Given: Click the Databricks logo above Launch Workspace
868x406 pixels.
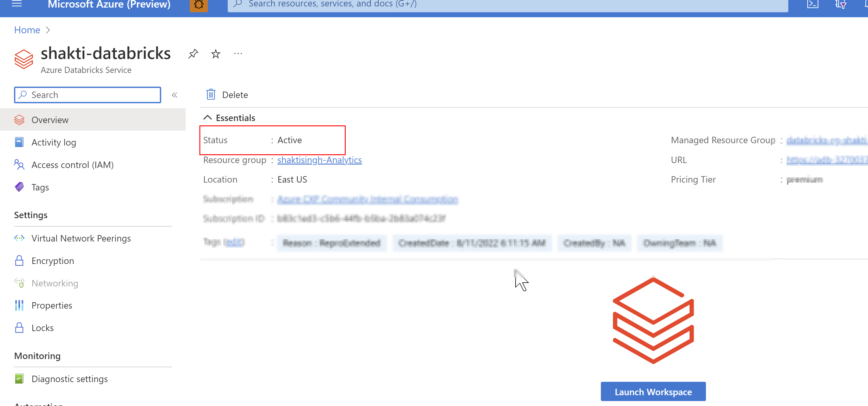Looking at the screenshot, I should coord(653,320).
